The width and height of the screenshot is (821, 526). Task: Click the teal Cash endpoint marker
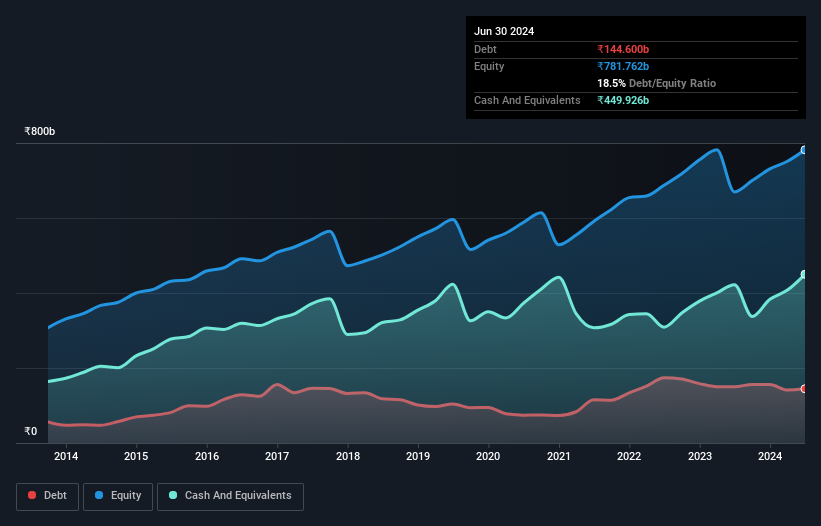point(804,274)
